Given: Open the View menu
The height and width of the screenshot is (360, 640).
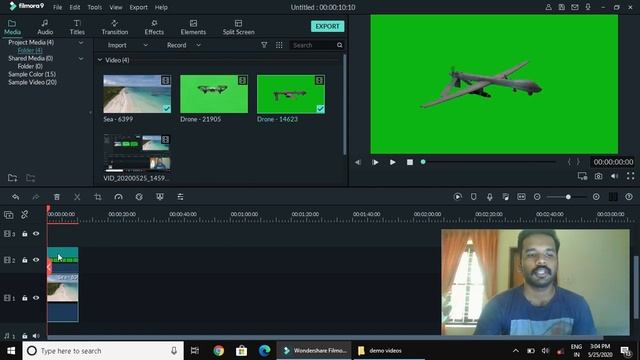Looking at the screenshot, I should point(116,7).
